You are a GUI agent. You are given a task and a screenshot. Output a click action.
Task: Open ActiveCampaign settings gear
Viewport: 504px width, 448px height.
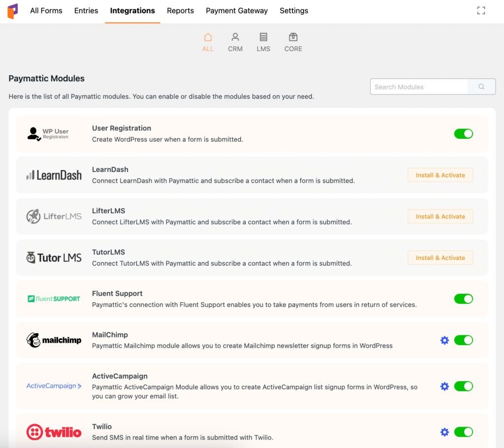pos(444,386)
